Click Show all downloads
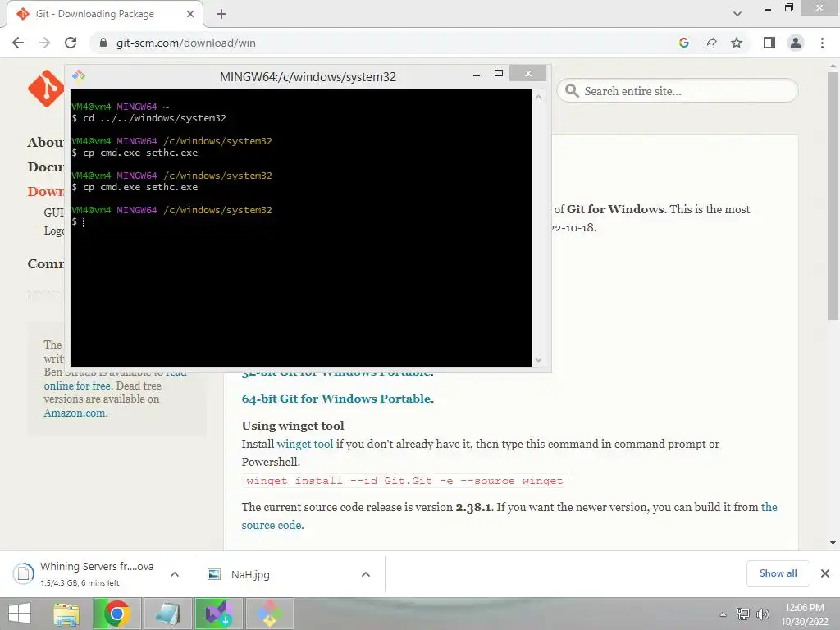 (778, 573)
